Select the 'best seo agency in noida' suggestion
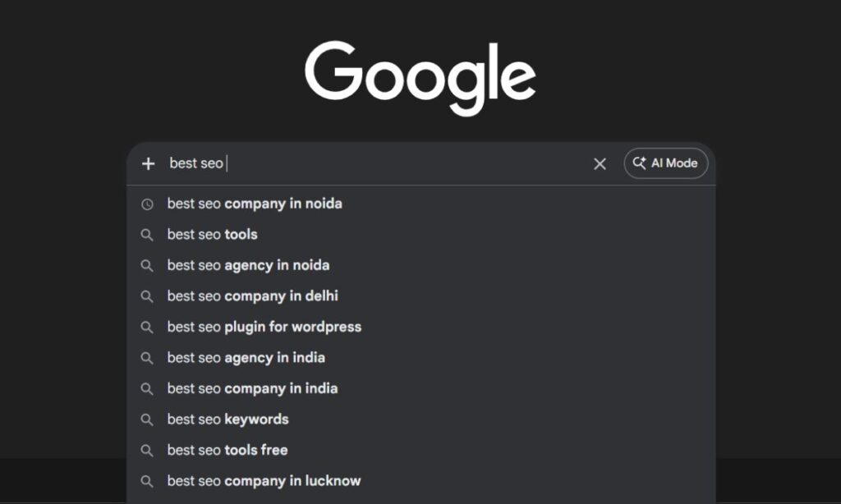 point(247,265)
